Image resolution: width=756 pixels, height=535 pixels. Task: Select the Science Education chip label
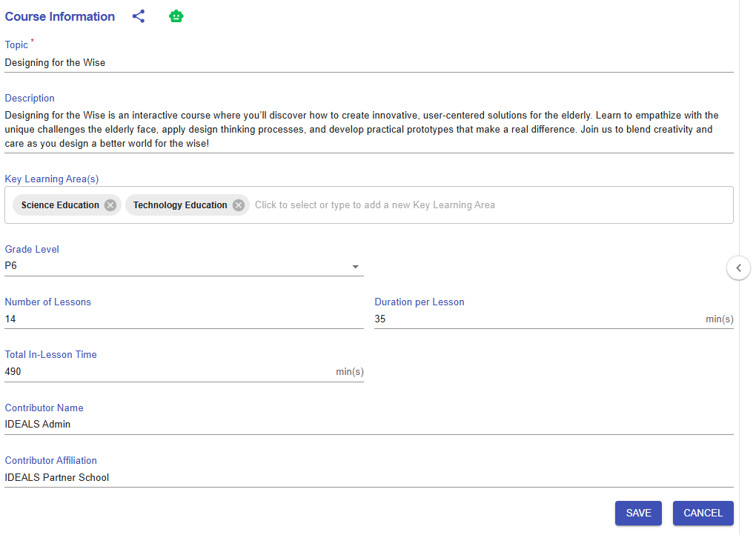point(60,205)
